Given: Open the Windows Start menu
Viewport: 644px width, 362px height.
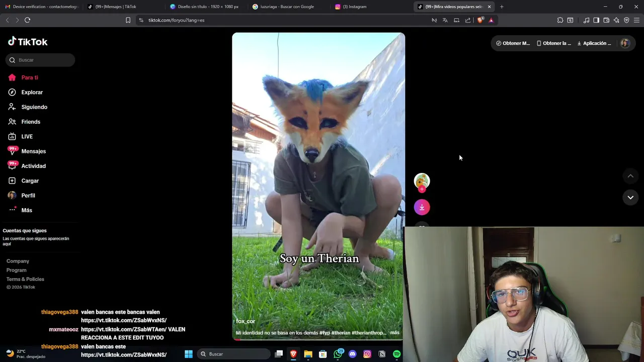Looking at the screenshot, I should click(x=189, y=354).
